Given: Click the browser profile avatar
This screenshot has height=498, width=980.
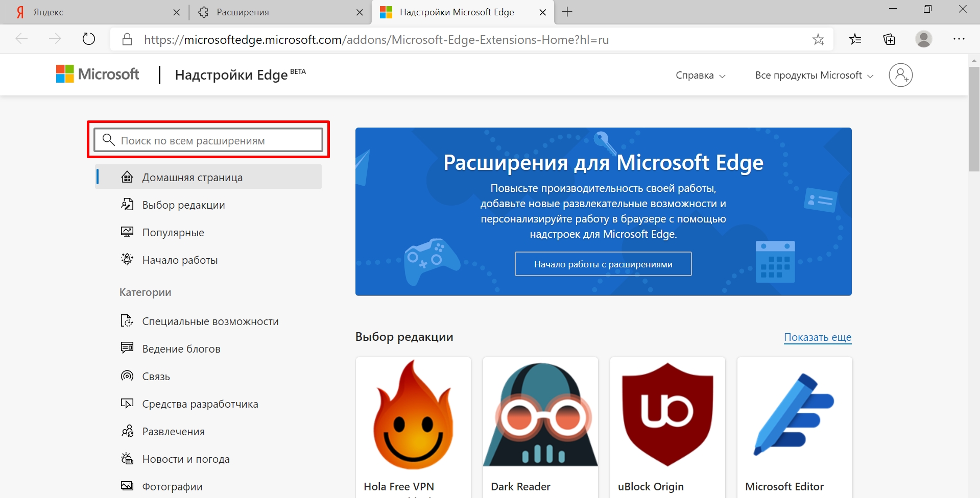Looking at the screenshot, I should click(x=923, y=39).
